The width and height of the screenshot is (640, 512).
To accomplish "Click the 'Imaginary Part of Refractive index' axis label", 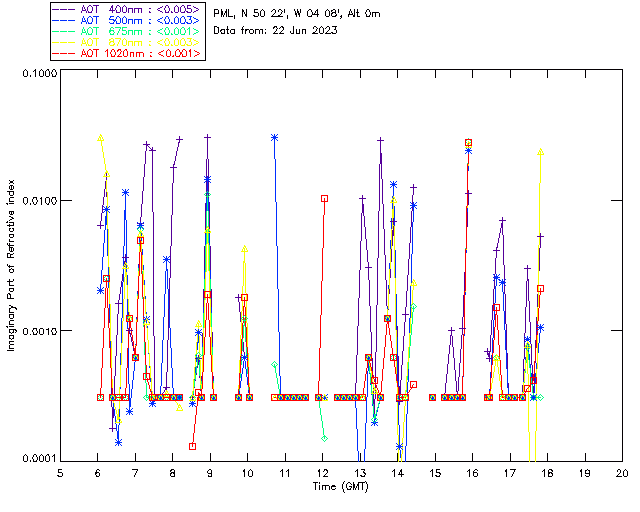I will (11, 265).
